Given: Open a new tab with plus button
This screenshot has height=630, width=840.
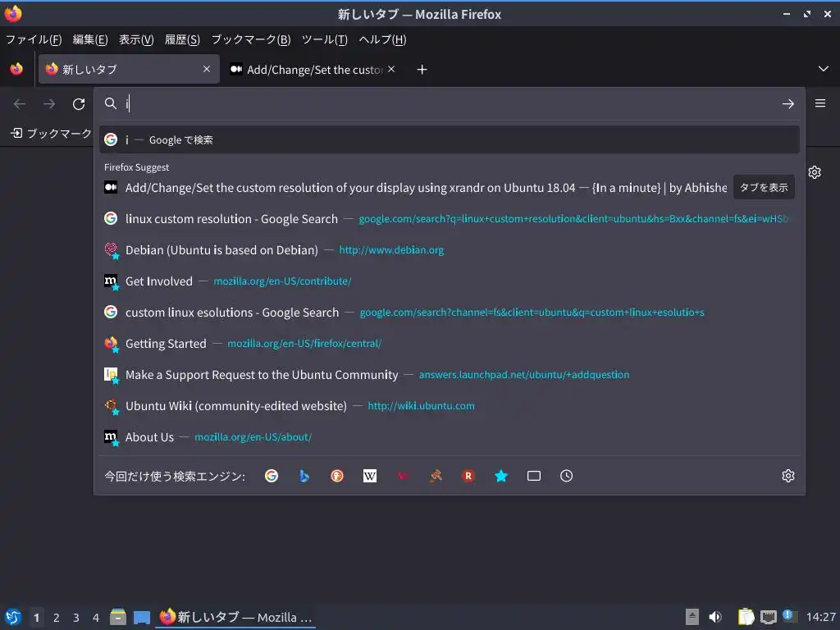Looking at the screenshot, I should tap(422, 70).
